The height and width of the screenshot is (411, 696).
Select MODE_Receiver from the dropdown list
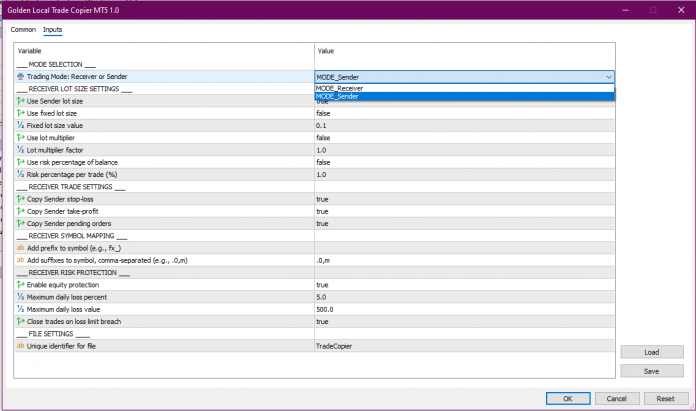click(x=340, y=88)
